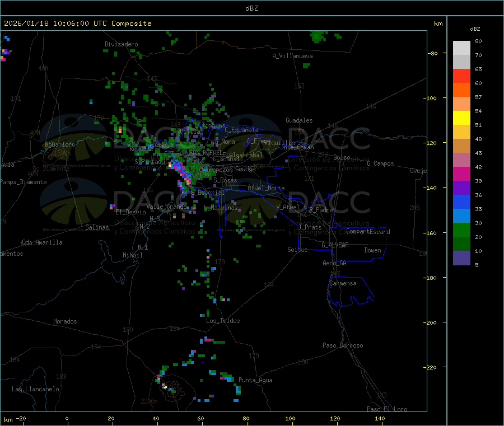
Task: Click the Morados place label
Action: tap(65, 321)
